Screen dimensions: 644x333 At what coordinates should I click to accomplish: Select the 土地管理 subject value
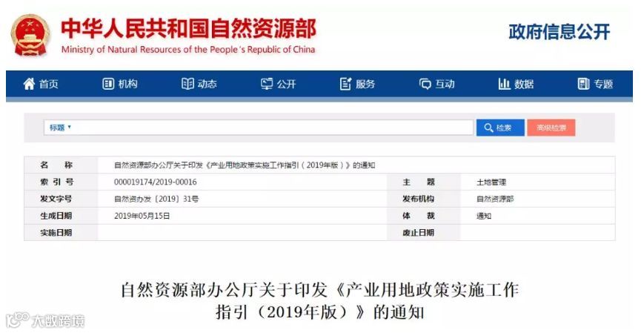pos(491,182)
